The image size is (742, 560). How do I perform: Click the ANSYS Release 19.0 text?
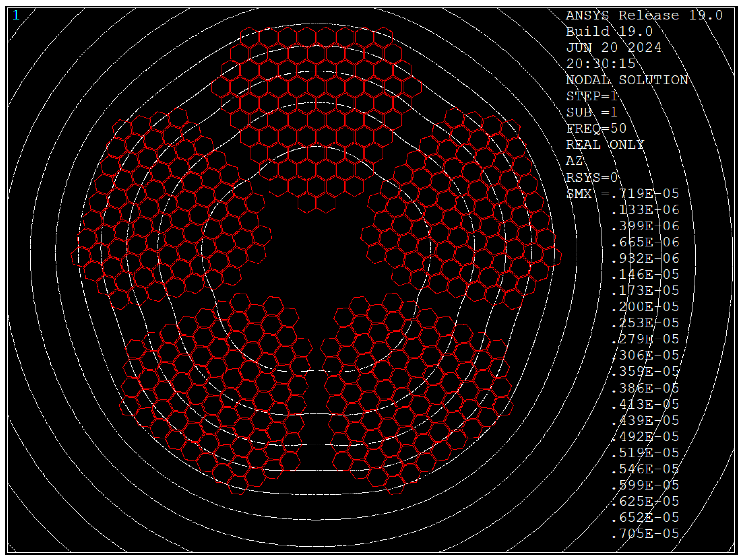click(644, 15)
